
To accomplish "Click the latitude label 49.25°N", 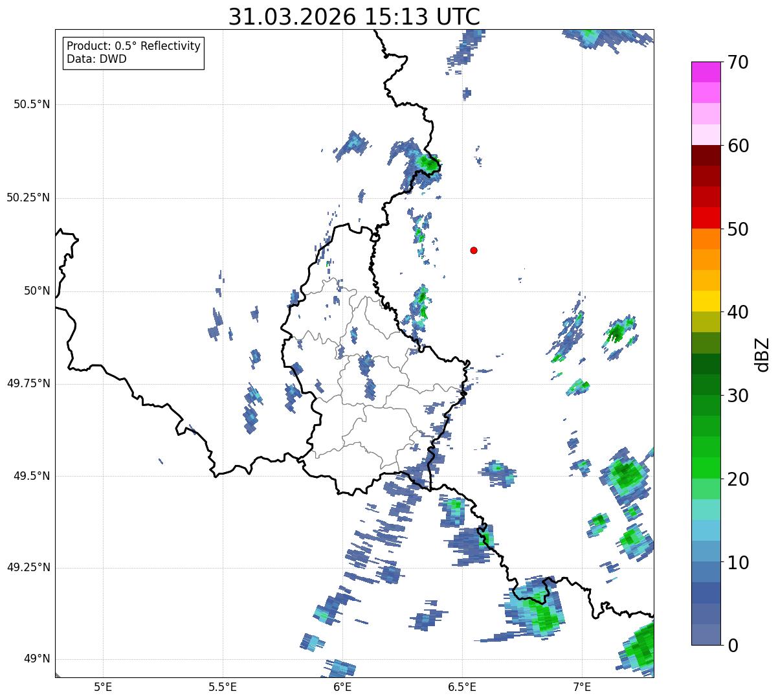I will tap(28, 567).
